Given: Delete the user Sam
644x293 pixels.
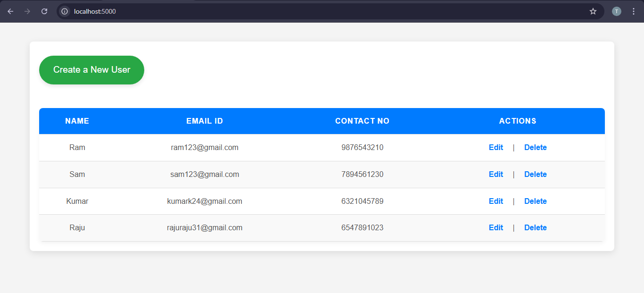Looking at the screenshot, I should coord(536,175).
